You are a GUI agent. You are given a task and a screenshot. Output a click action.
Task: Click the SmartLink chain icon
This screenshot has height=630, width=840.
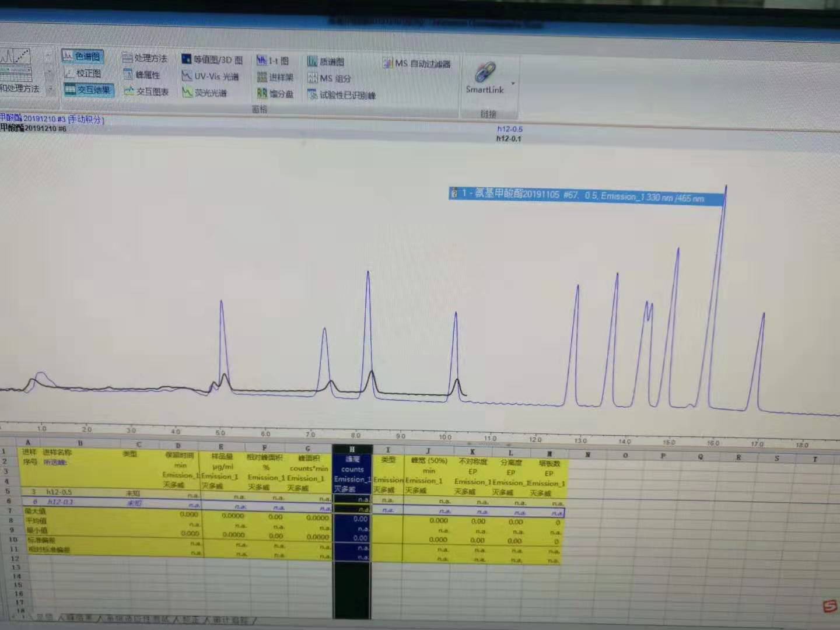[485, 72]
